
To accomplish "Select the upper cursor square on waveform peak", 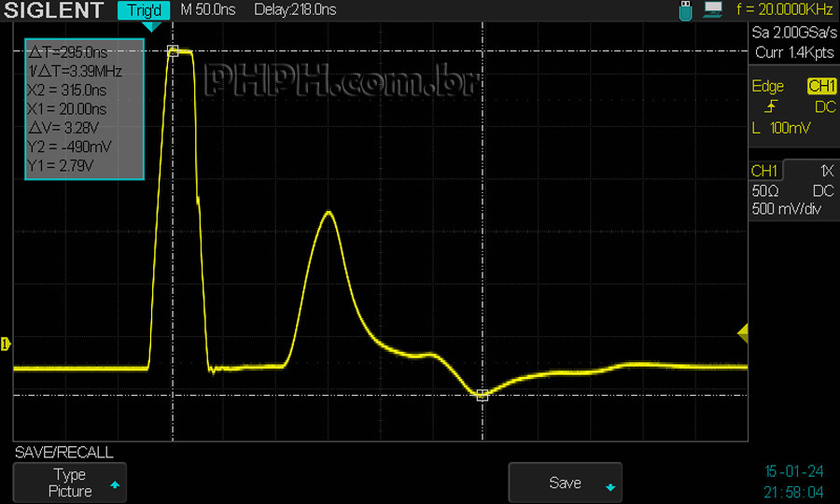I will pyautogui.click(x=173, y=50).
